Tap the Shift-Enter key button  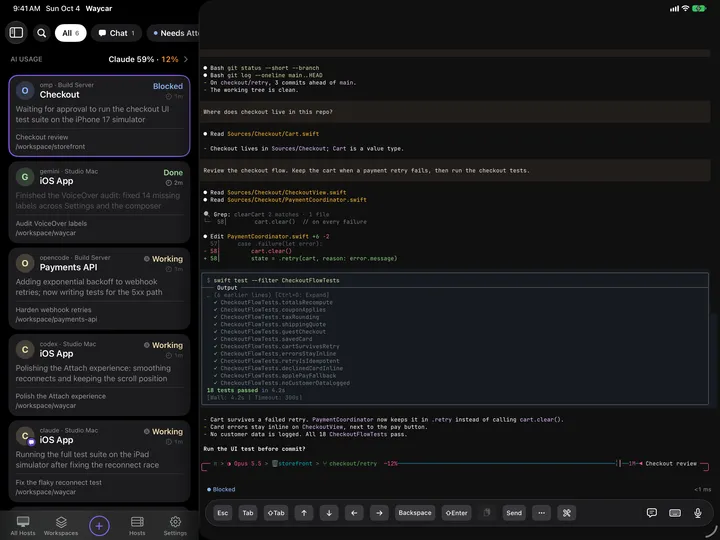click(x=456, y=513)
